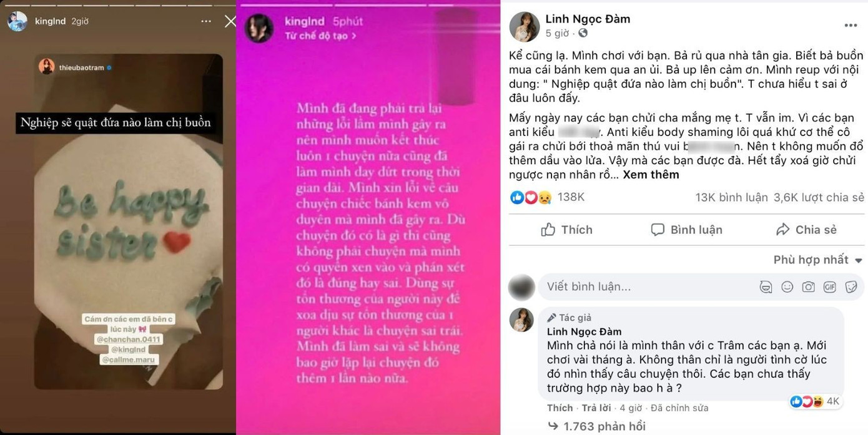This screenshot has height=435, width=868.
Task: Click the Bình luận speech bubble icon
Action: click(658, 230)
